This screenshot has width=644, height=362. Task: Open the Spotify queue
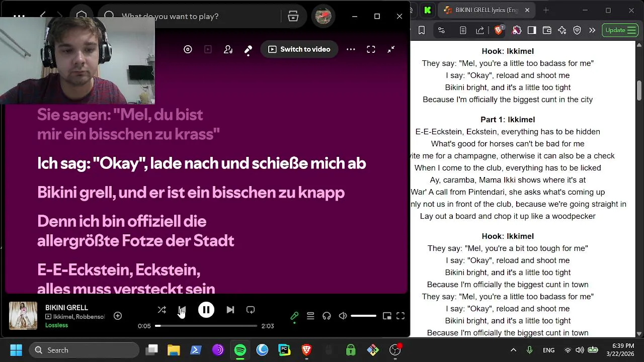point(310,316)
